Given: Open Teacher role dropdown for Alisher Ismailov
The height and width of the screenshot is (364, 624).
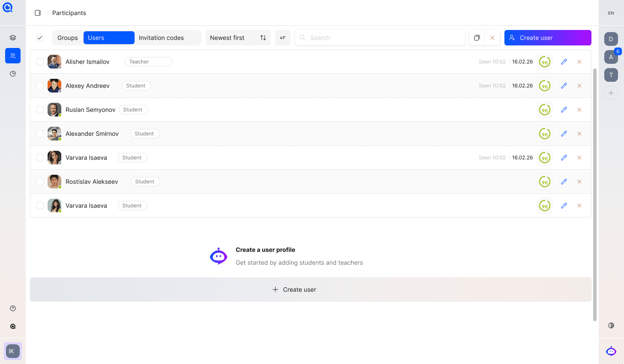Looking at the screenshot, I should tap(149, 62).
